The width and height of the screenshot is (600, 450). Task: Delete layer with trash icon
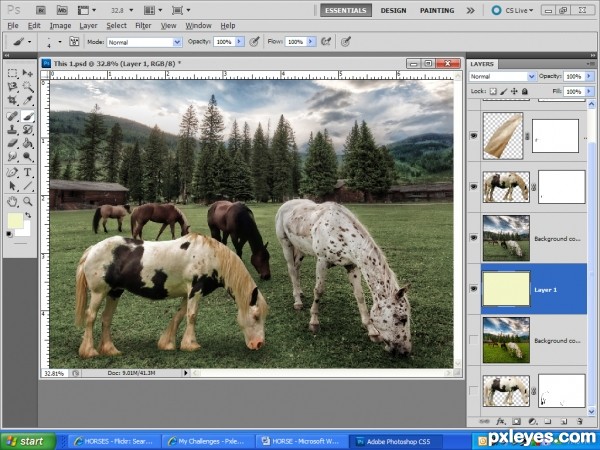580,421
